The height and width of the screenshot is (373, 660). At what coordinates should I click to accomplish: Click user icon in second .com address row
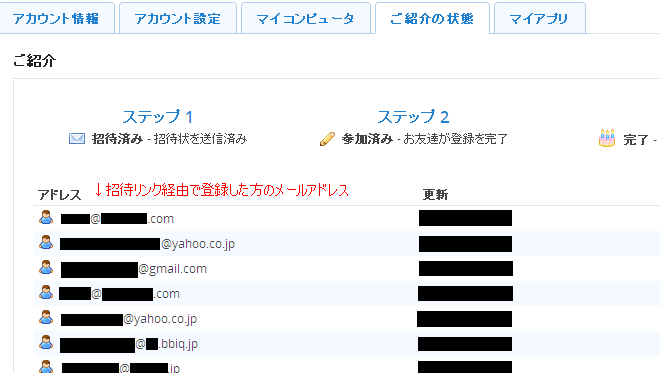point(46,292)
